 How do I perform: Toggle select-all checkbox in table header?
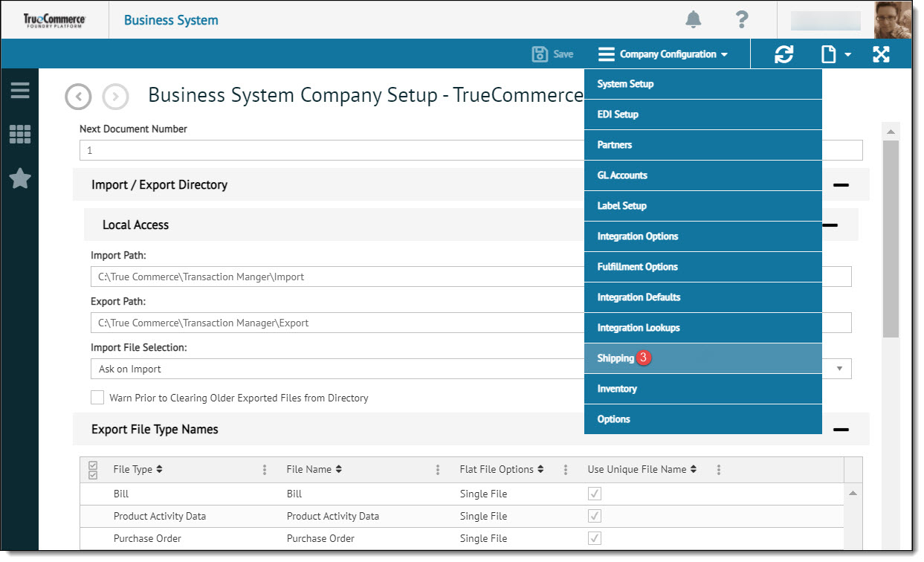coord(93,470)
